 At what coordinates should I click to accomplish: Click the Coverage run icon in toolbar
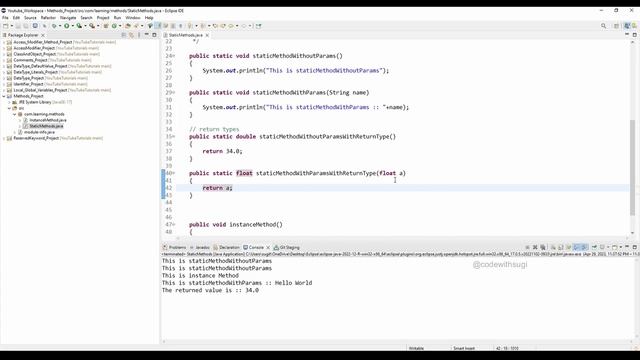pyautogui.click(x=79, y=26)
